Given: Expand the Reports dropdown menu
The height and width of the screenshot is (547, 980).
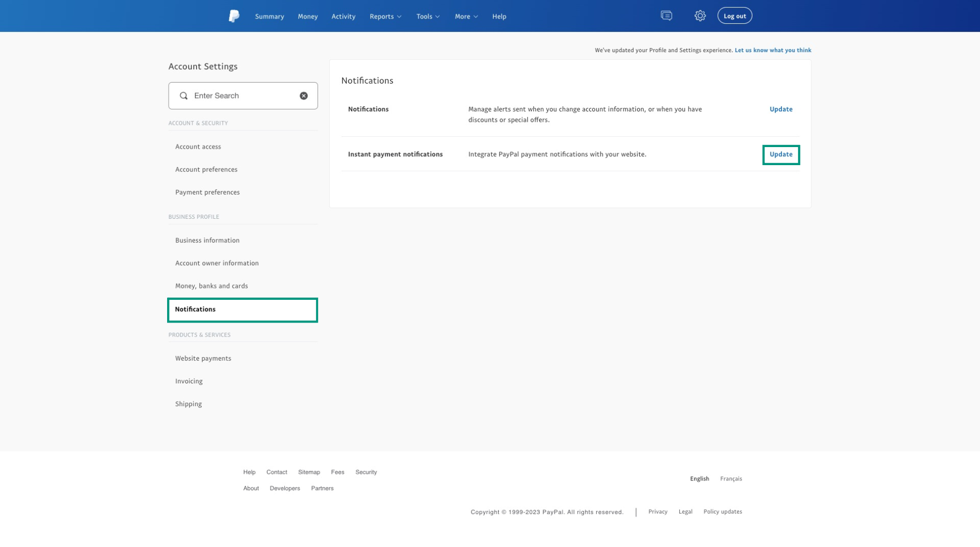Looking at the screenshot, I should [385, 17].
